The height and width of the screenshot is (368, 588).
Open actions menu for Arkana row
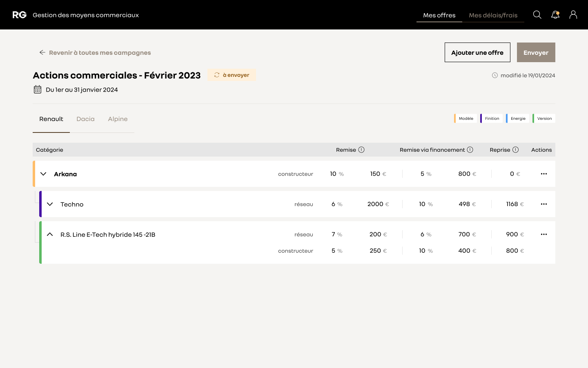[544, 174]
